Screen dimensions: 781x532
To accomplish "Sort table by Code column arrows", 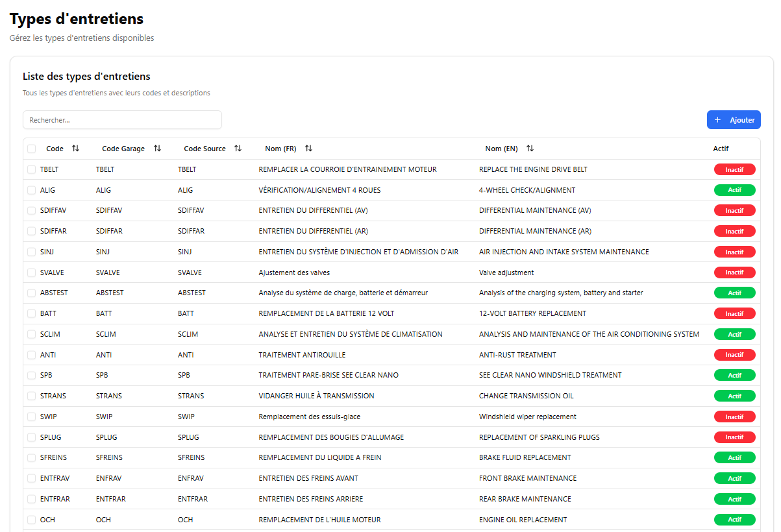I will [75, 149].
